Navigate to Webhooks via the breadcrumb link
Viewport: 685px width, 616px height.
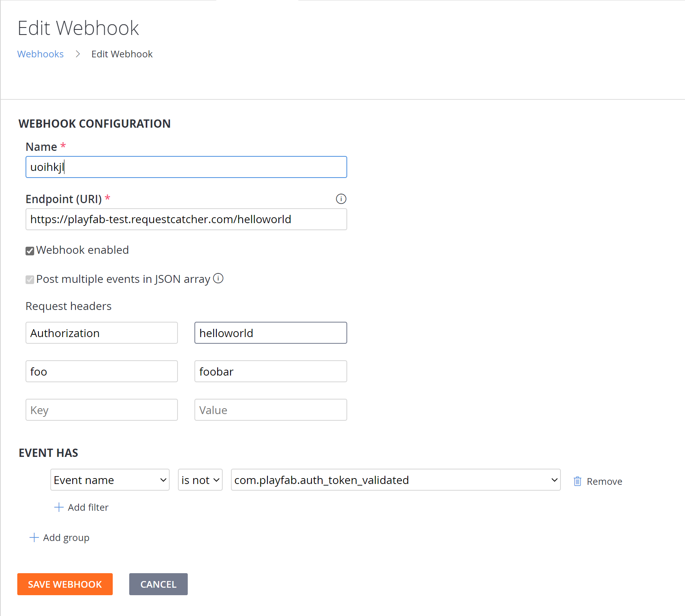(40, 54)
